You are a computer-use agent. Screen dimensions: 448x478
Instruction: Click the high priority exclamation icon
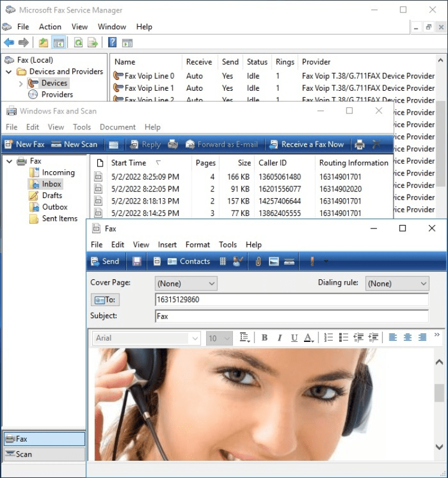[x=312, y=261]
